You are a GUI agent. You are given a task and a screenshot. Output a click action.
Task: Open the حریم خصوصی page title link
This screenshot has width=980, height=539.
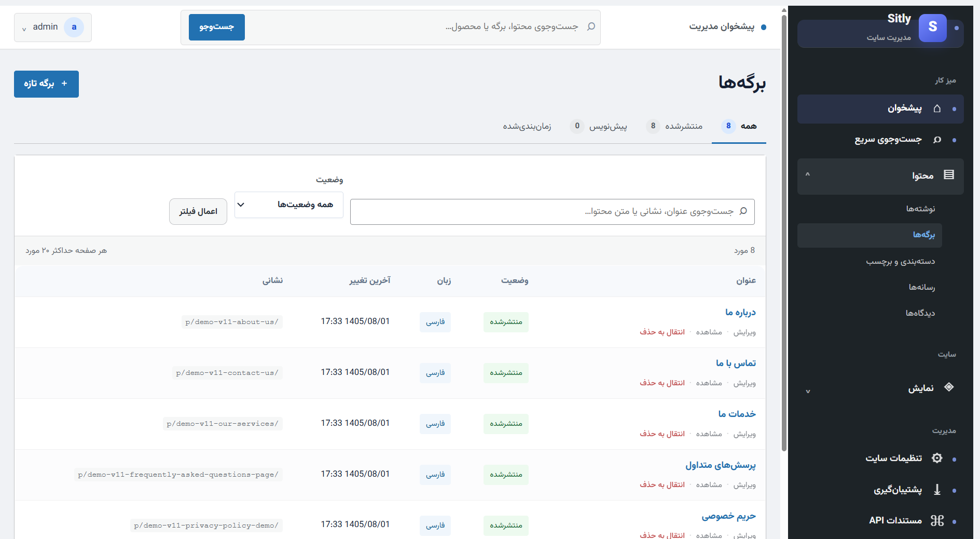pos(729,516)
